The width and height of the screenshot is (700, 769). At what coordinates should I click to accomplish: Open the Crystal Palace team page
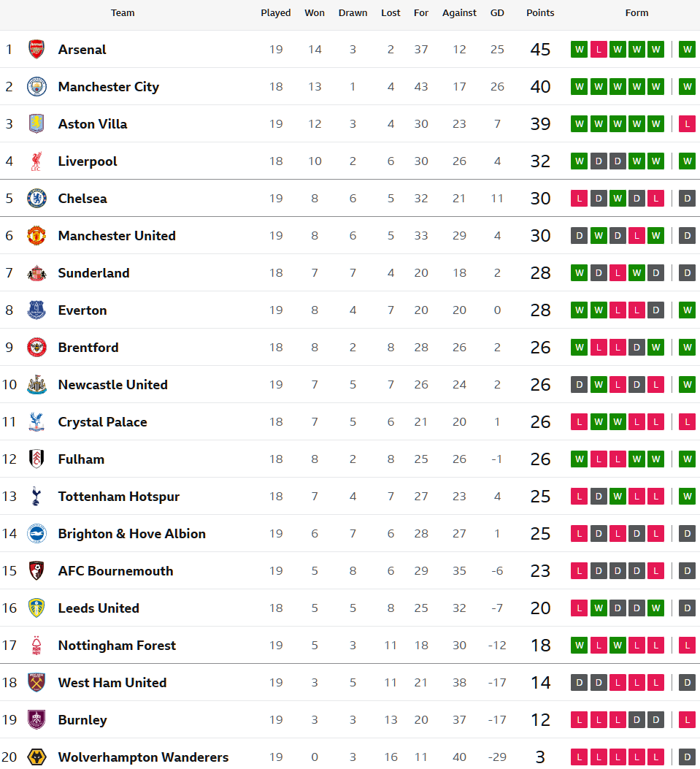(x=102, y=422)
